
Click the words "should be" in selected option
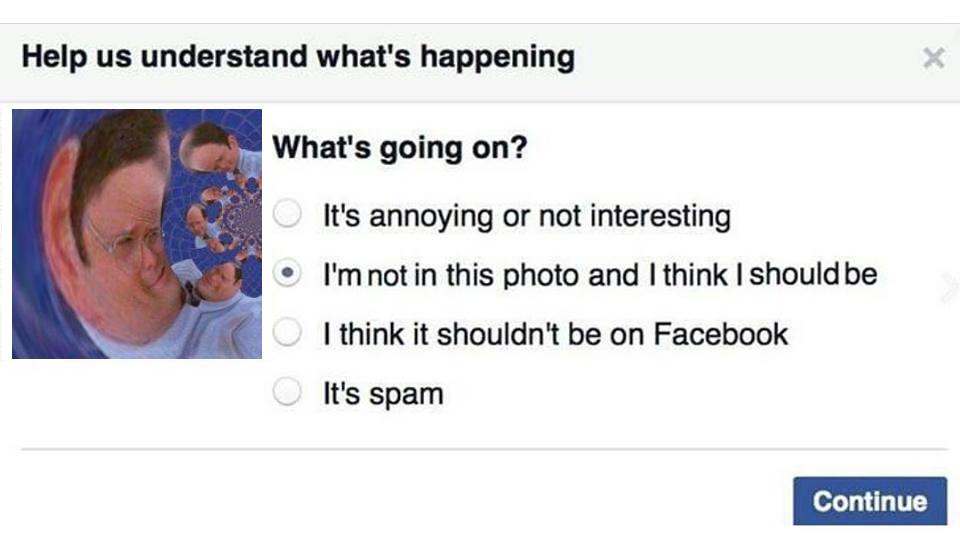(812, 274)
